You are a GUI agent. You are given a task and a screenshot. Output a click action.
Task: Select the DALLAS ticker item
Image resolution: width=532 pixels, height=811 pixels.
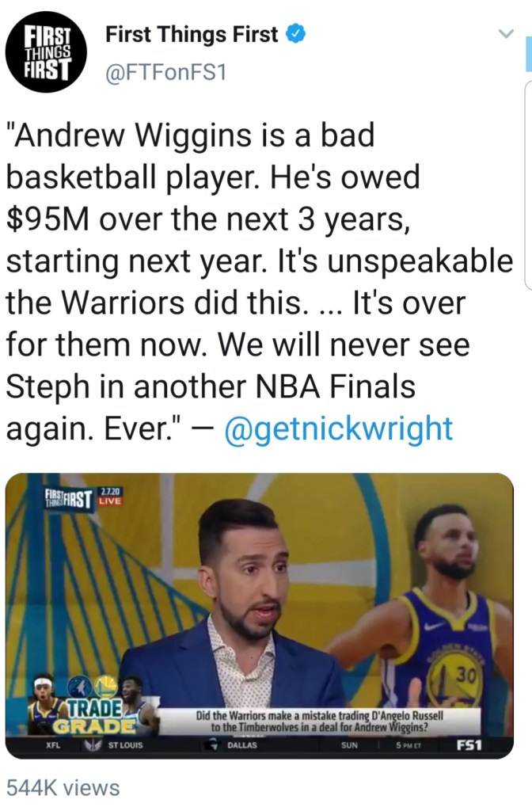(x=241, y=746)
